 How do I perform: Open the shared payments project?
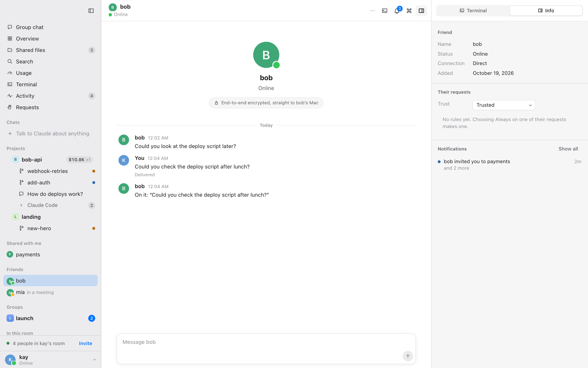(50, 254)
